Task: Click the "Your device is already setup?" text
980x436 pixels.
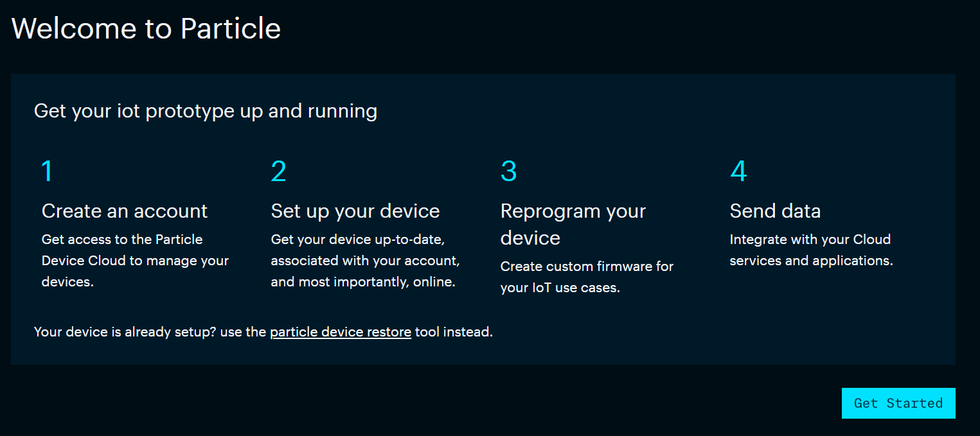Action: (125, 332)
